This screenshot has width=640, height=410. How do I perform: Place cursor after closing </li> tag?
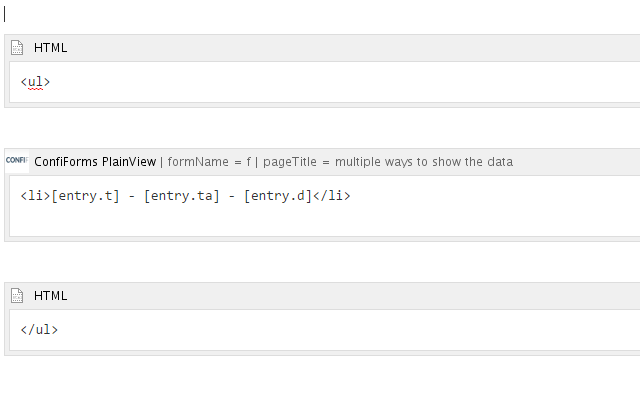[351, 196]
